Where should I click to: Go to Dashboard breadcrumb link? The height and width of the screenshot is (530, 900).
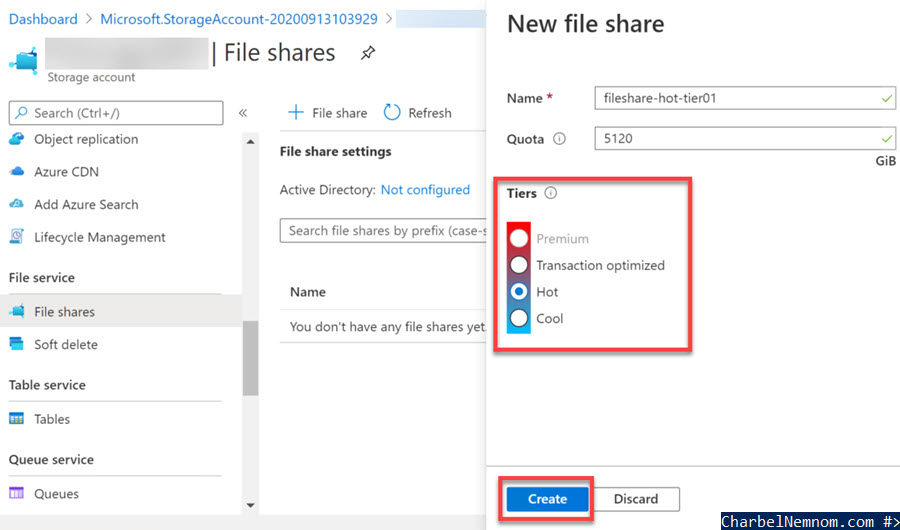point(43,19)
